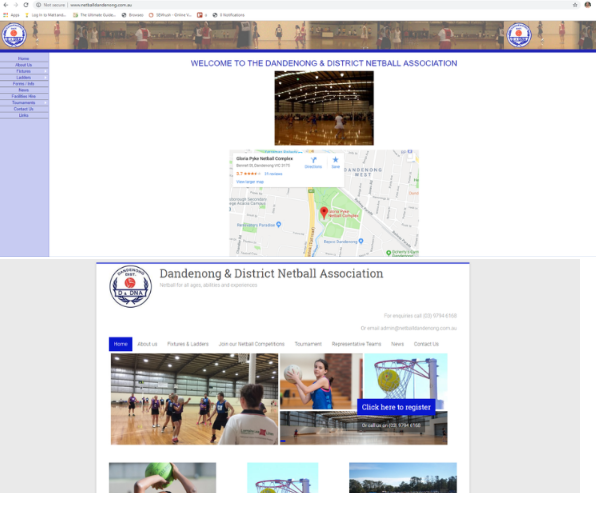Click 'Dandenong & District Netball Association' site title
The height and width of the screenshot is (522, 599).
point(271,274)
